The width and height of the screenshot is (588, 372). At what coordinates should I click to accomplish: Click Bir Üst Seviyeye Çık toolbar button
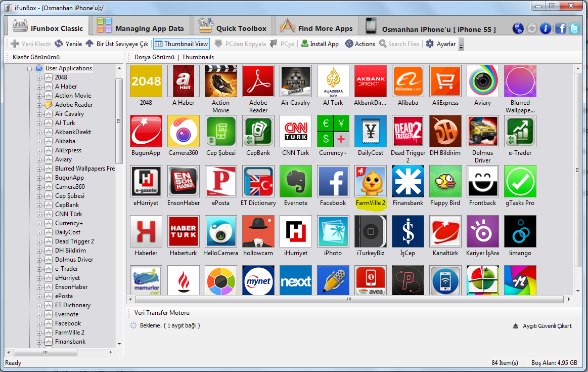(x=117, y=44)
